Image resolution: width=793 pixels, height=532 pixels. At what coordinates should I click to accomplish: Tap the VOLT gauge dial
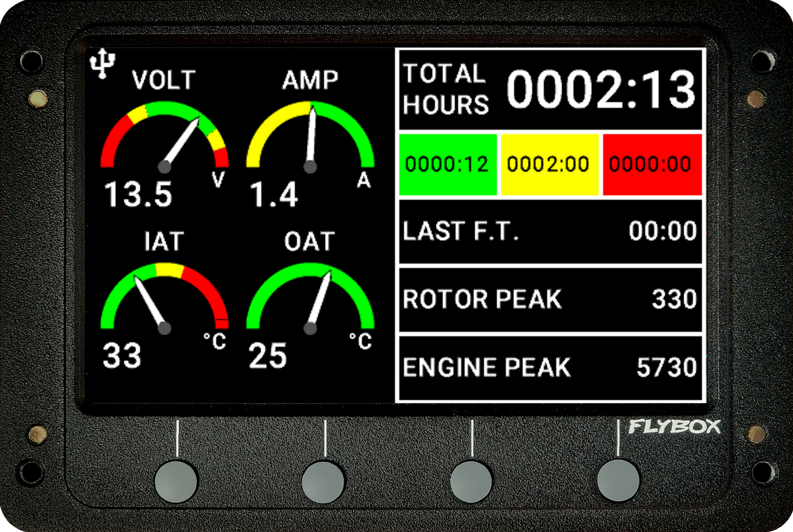click(164, 139)
